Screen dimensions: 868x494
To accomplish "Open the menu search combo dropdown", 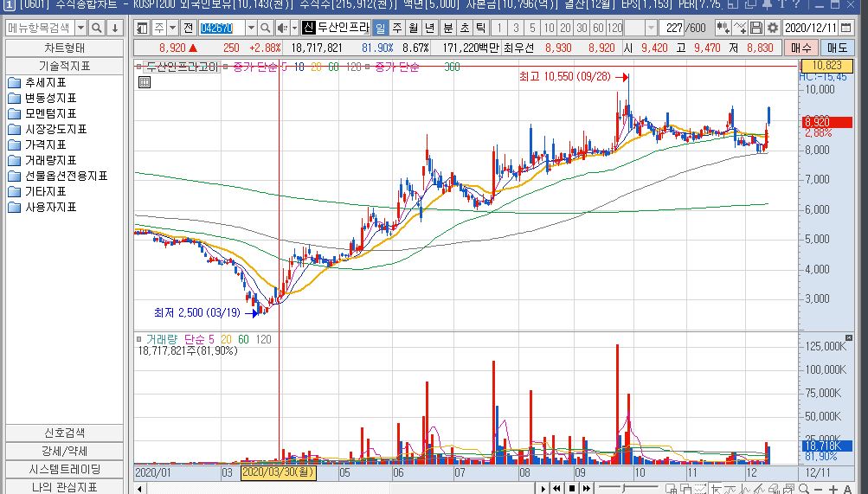I will [80, 28].
